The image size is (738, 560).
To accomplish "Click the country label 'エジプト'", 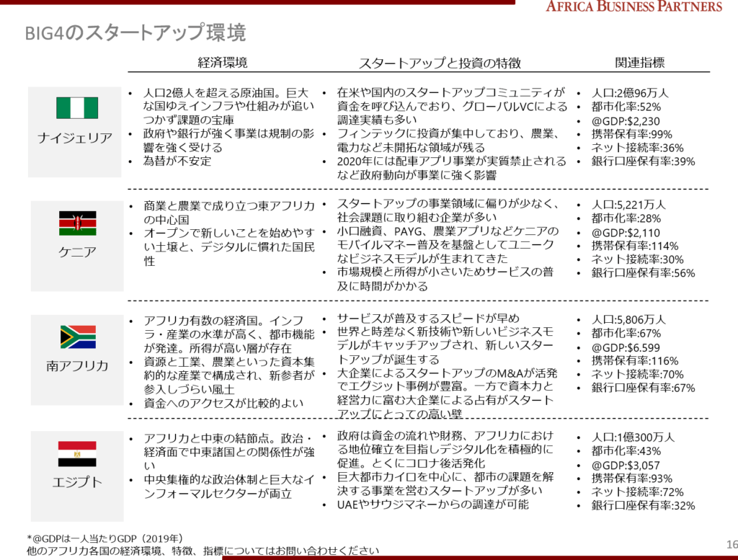I will point(77,482).
